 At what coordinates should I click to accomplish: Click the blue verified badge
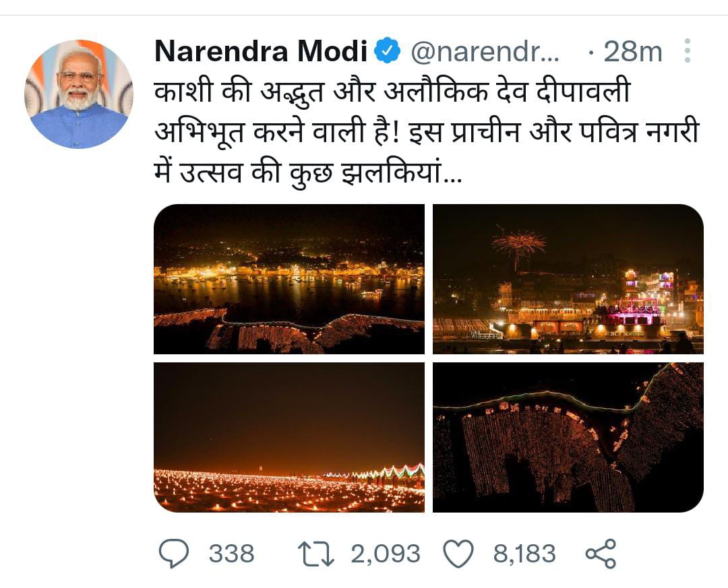(388, 51)
